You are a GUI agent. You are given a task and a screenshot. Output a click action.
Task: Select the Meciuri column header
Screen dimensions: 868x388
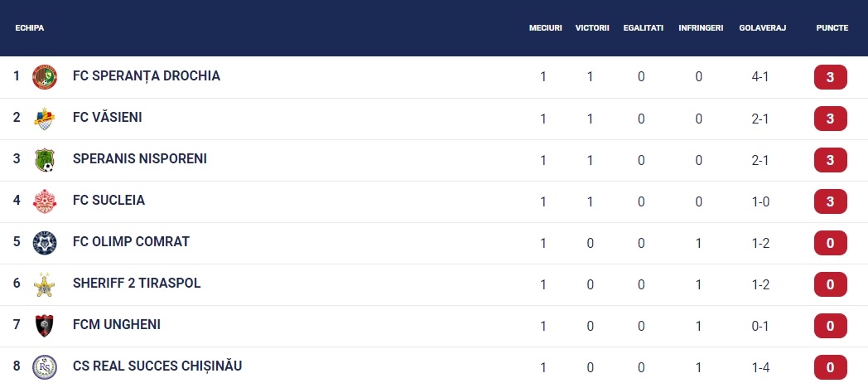(x=545, y=27)
